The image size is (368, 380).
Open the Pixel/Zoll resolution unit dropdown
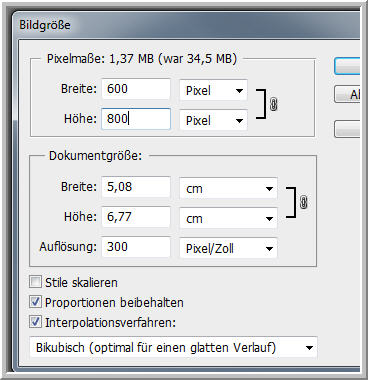tap(228, 248)
